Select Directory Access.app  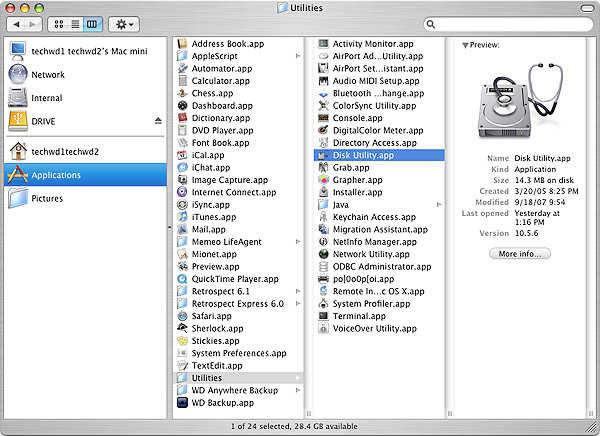pyautogui.click(x=367, y=143)
